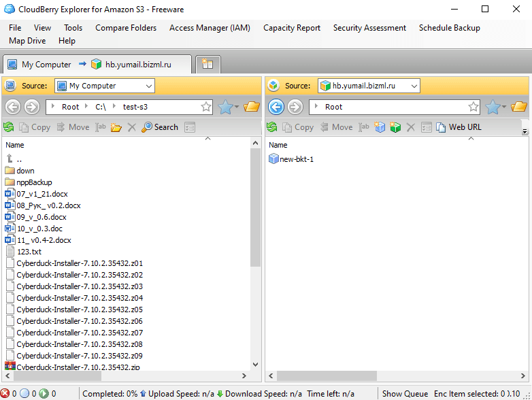The height and width of the screenshot is (400, 532).
Task: Select down folder
Action: tap(20, 171)
